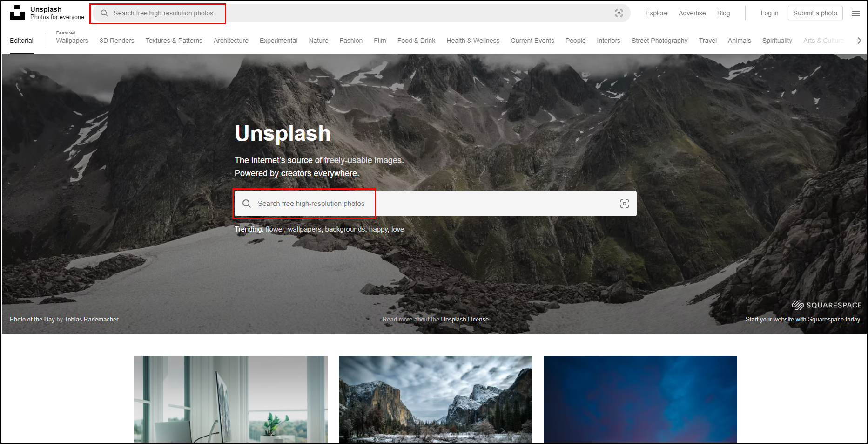Screen dimensions: 868x444
Task: Open the 3D Renders category
Action: click(x=117, y=41)
